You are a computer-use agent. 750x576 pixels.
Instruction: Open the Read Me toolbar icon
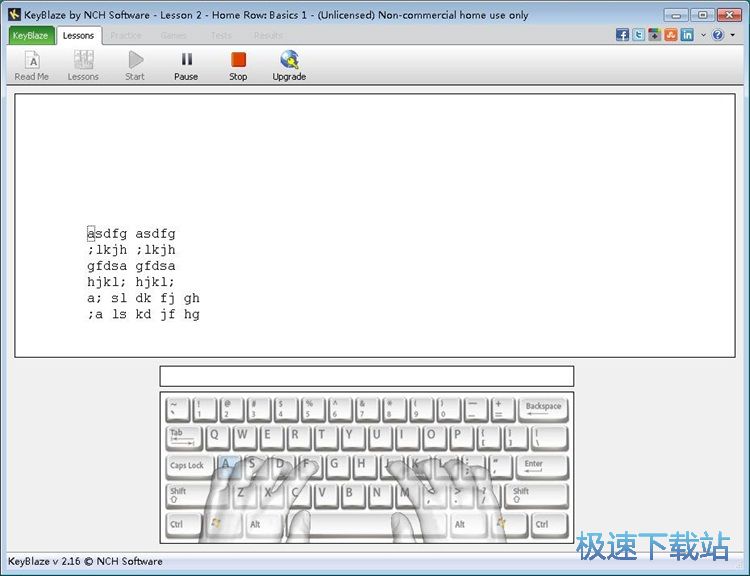tap(32, 66)
